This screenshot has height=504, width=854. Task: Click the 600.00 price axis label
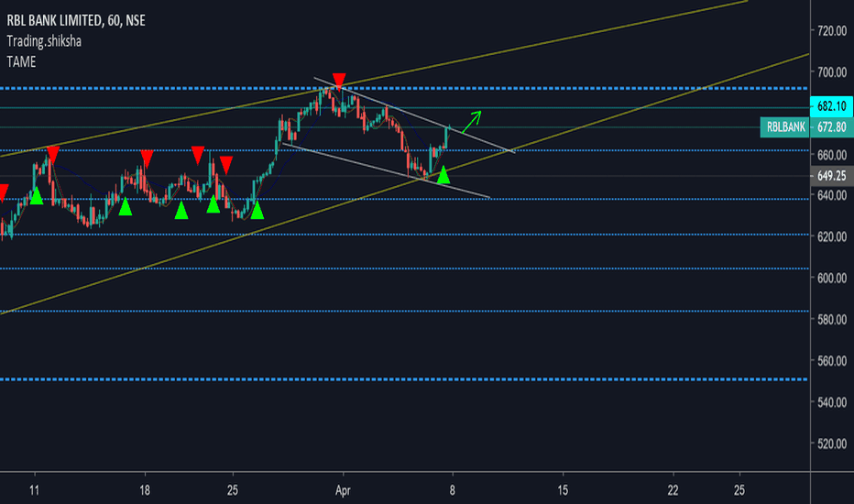[x=832, y=278]
